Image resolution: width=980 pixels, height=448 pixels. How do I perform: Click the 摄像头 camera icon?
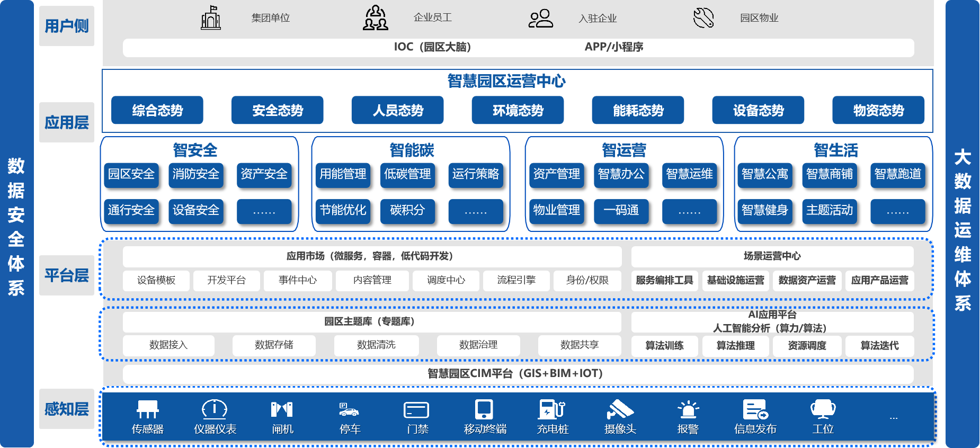[x=620, y=409]
